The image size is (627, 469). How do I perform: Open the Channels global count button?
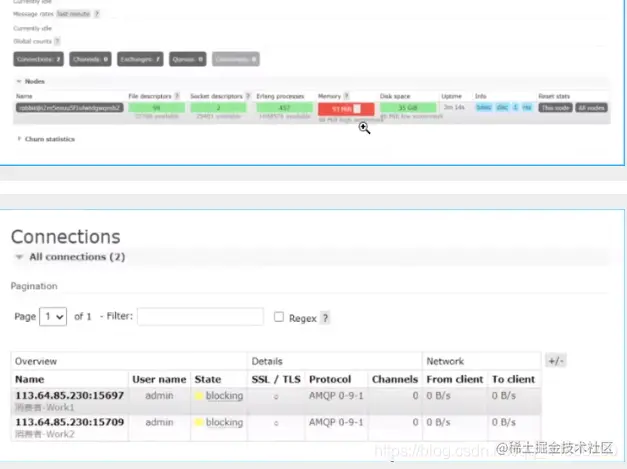click(x=90, y=59)
